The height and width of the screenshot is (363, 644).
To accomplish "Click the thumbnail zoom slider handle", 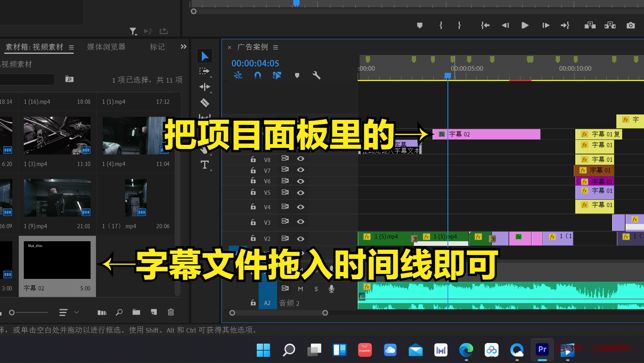I will [12, 313].
